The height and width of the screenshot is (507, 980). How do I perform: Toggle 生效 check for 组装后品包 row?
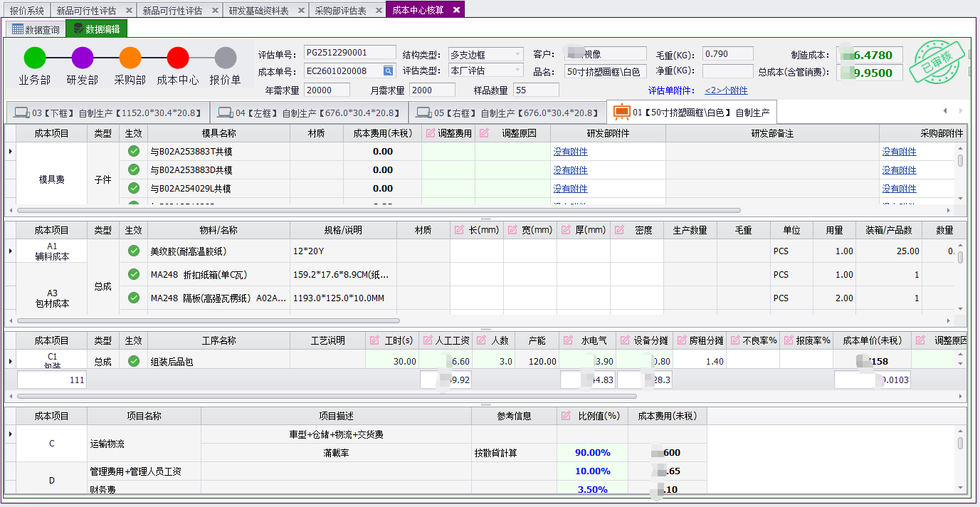tap(133, 361)
